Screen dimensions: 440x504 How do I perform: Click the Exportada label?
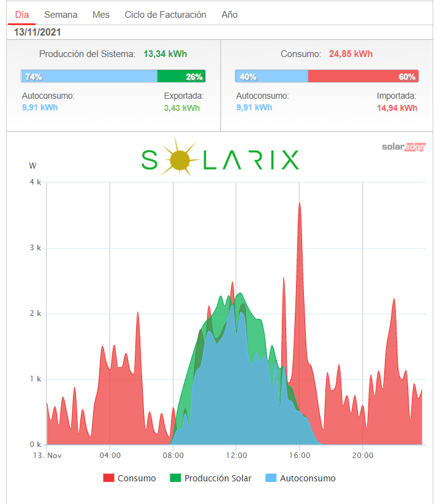[x=184, y=96]
